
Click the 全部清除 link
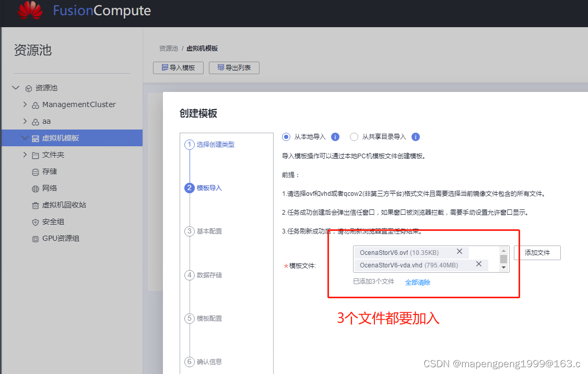[418, 283]
